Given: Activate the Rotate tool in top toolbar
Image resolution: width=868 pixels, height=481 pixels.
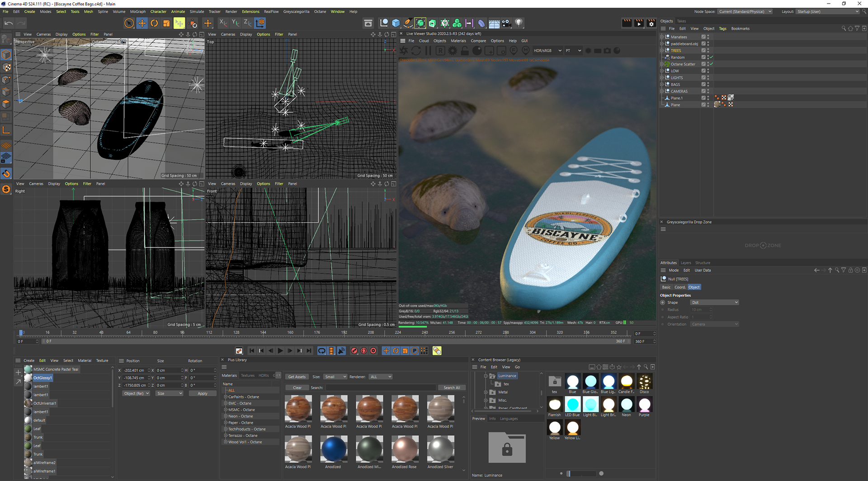Looking at the screenshot, I should (x=154, y=23).
